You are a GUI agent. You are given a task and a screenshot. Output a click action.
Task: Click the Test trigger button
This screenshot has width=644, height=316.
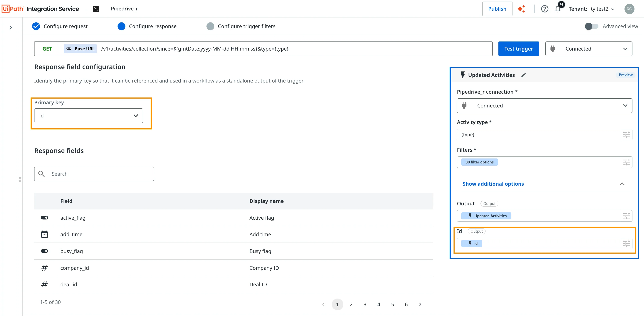(x=519, y=49)
